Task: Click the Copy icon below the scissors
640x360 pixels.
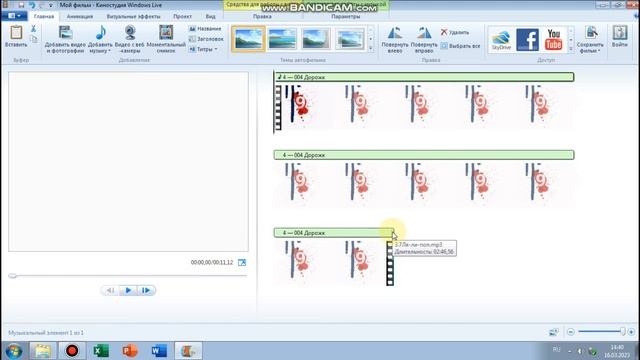Action: coord(33,39)
